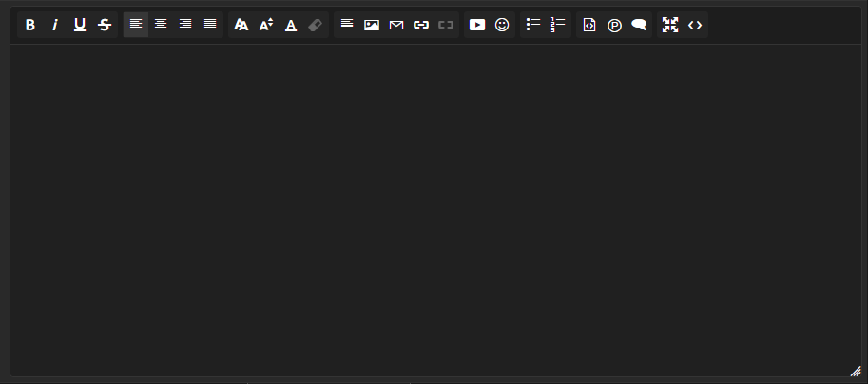Align text to the right
This screenshot has height=384, width=868.
tap(185, 25)
